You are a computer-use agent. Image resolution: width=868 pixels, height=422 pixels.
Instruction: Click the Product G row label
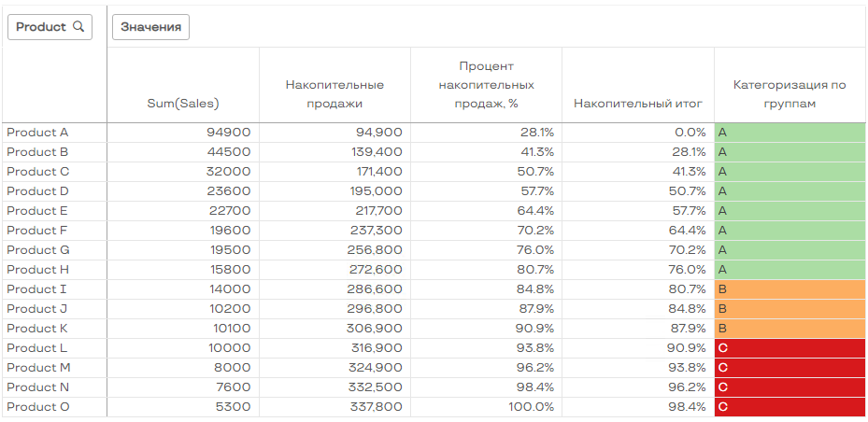tap(38, 250)
